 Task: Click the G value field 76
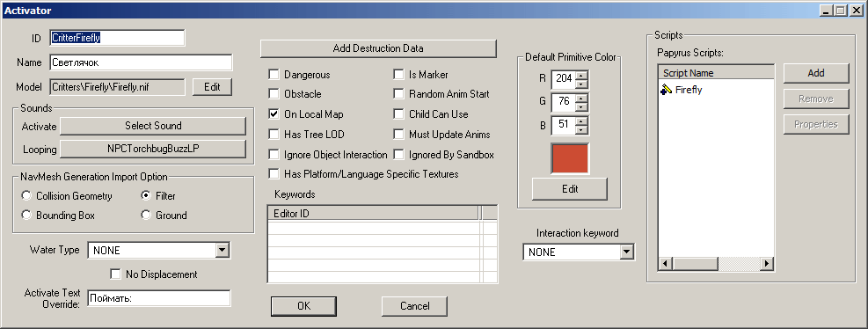564,102
